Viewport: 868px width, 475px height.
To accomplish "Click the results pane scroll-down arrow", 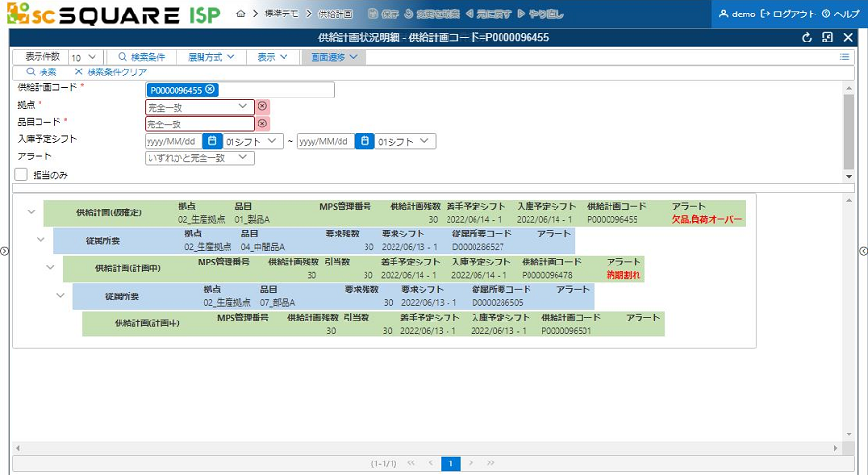I will click(849, 434).
